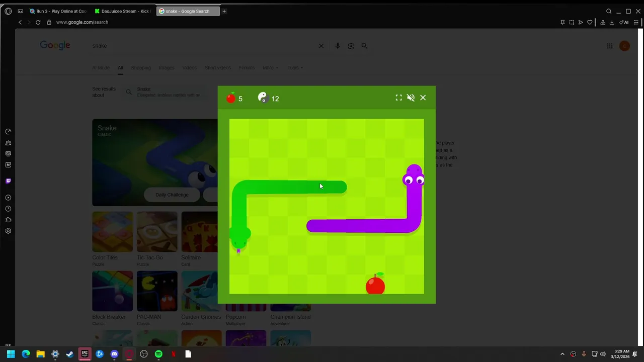
Task: Open Garden Gnomes game link
Action: 201,317
